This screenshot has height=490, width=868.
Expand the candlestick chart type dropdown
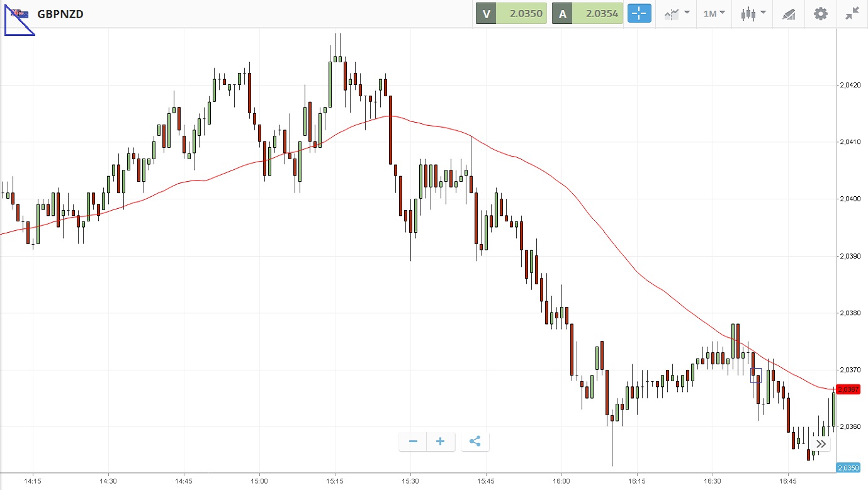click(x=753, y=13)
